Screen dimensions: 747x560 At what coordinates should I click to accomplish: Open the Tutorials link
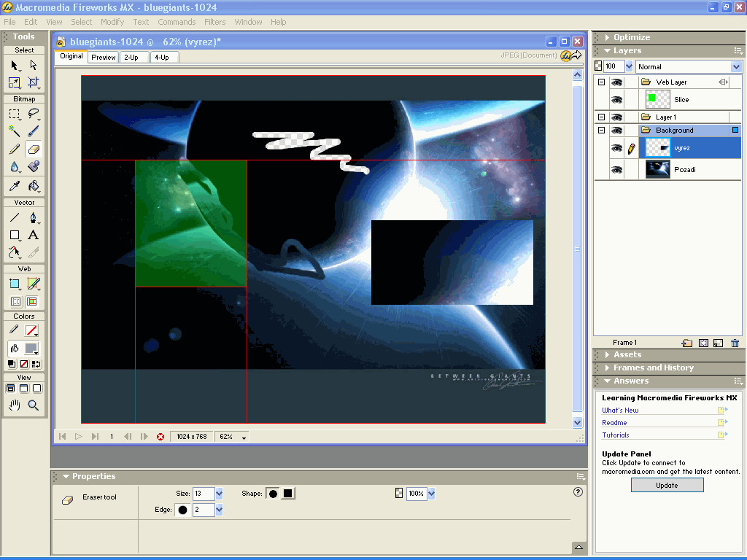coord(615,435)
